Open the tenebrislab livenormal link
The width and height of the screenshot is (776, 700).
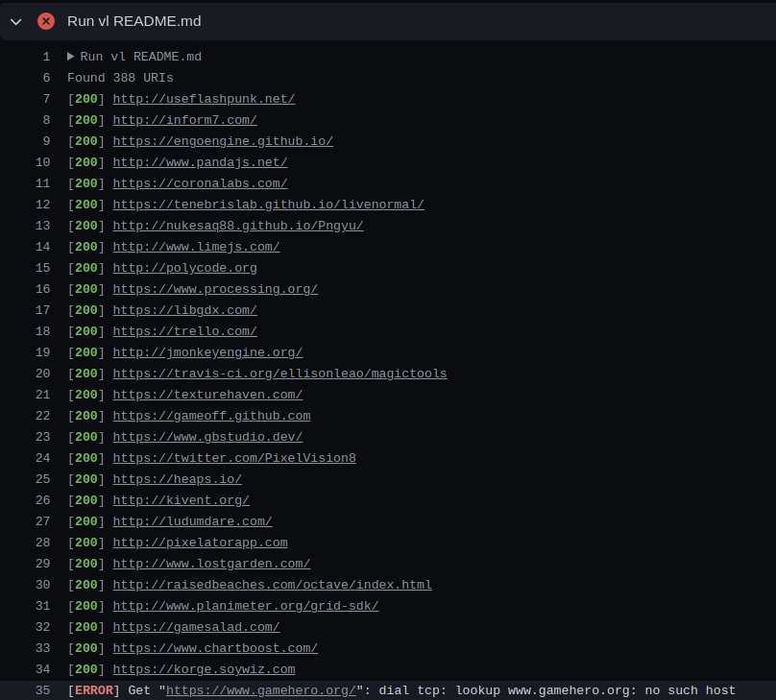(268, 205)
